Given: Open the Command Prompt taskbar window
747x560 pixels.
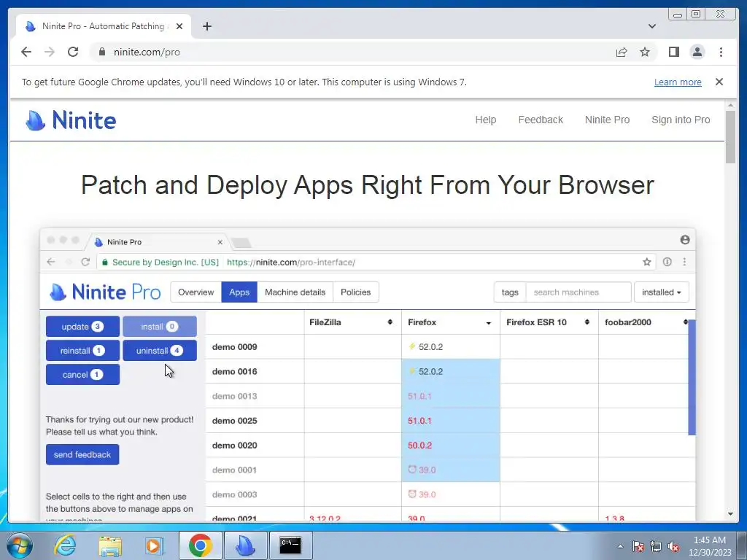Looking at the screenshot, I should (x=290, y=545).
